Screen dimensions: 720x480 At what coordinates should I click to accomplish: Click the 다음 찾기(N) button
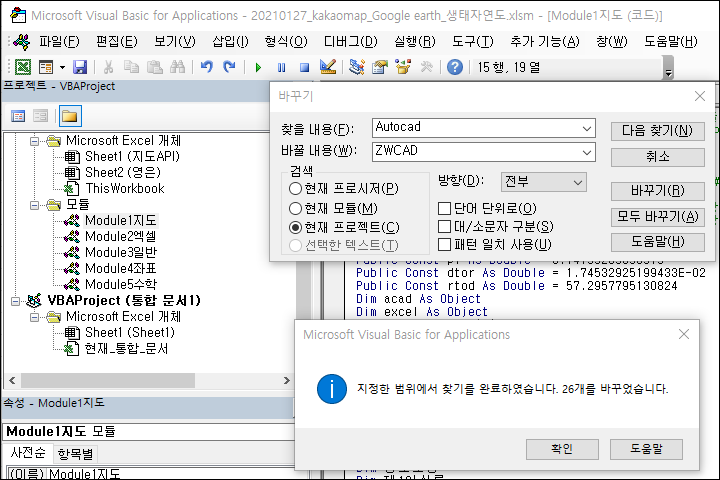(657, 131)
